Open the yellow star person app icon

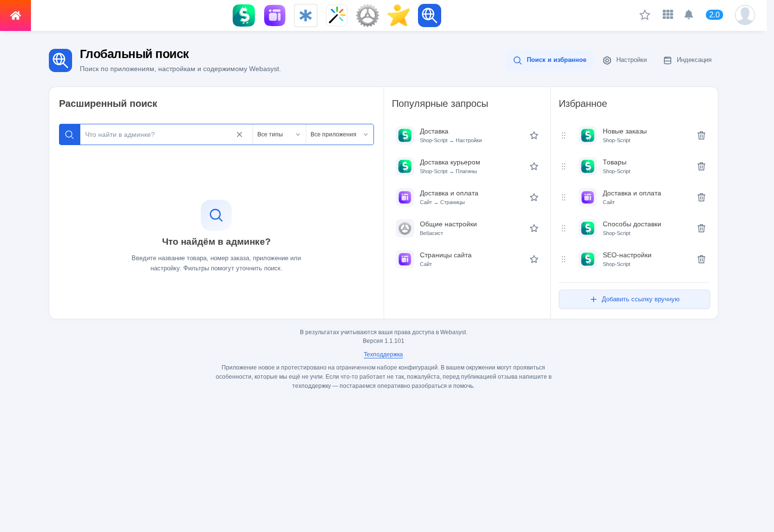(399, 15)
